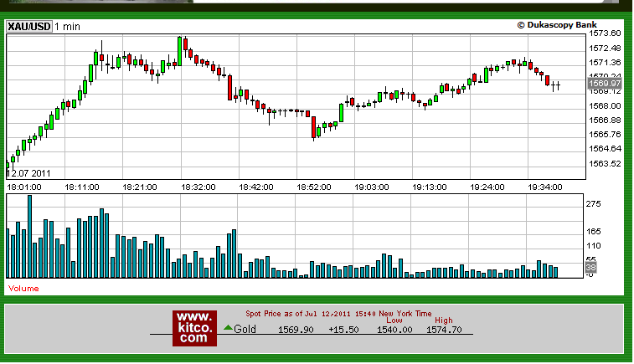
Task: Click the +15.50 price change value
Action: point(343,330)
